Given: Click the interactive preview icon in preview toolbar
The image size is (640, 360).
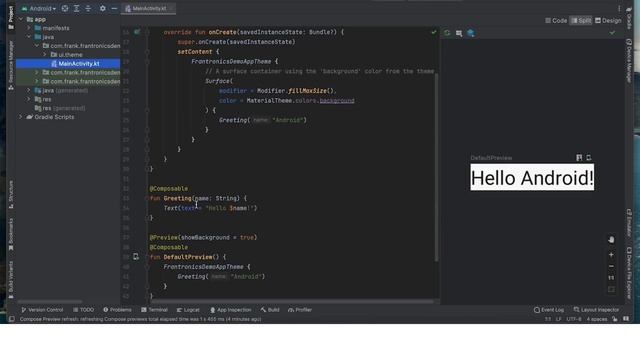Looking at the screenshot, I should (459, 33).
